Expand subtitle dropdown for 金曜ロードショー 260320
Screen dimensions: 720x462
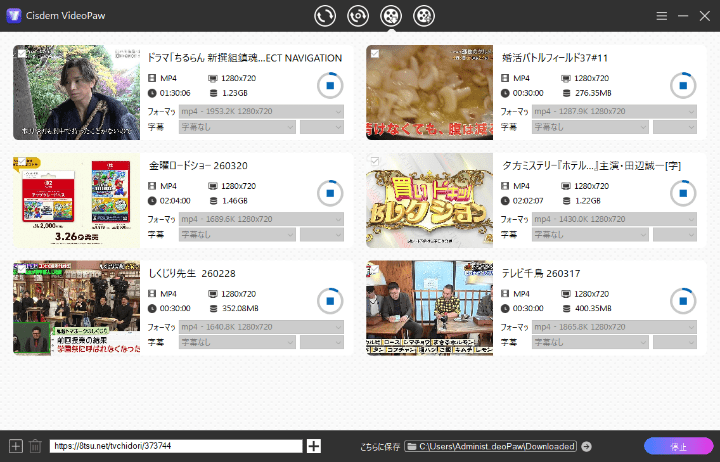tap(237, 234)
